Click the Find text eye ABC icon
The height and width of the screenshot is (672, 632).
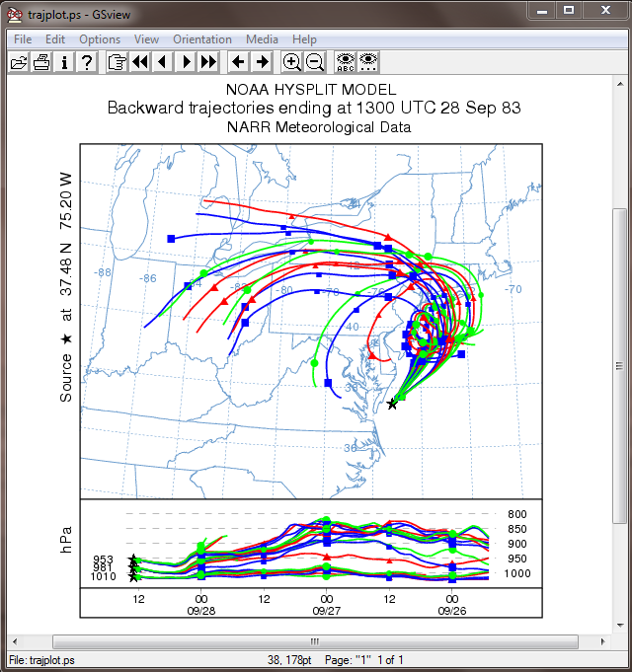346,62
